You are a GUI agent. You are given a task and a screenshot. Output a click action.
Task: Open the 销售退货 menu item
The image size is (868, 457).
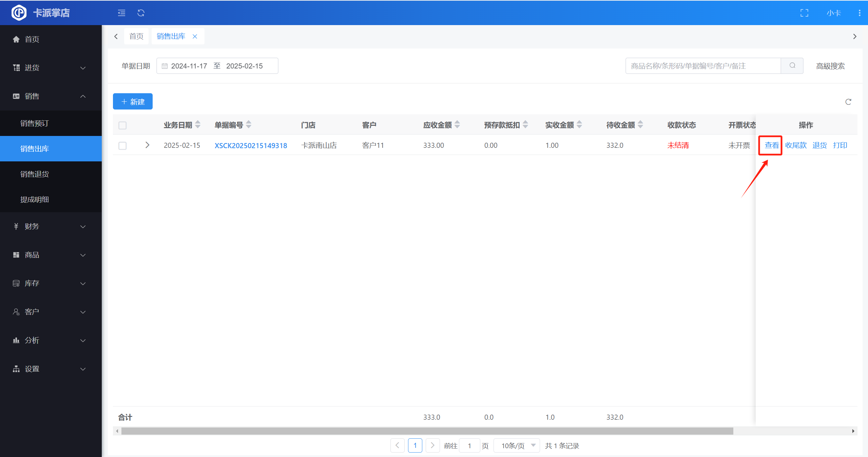click(x=35, y=174)
